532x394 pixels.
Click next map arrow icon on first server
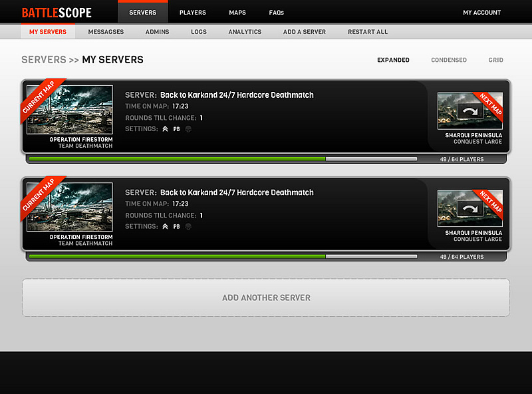pos(470,111)
